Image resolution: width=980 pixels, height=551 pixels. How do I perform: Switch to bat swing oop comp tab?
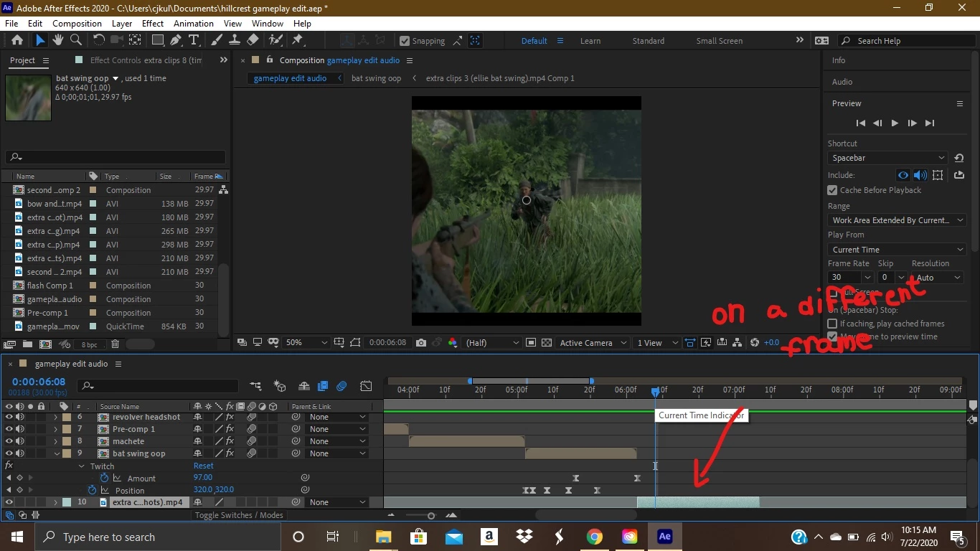[x=376, y=78]
